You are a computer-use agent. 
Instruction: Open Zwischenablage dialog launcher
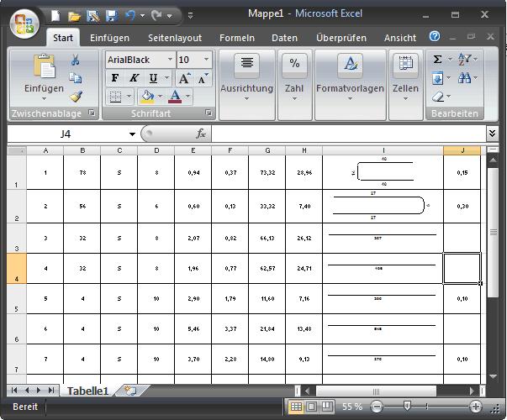pyautogui.click(x=92, y=113)
